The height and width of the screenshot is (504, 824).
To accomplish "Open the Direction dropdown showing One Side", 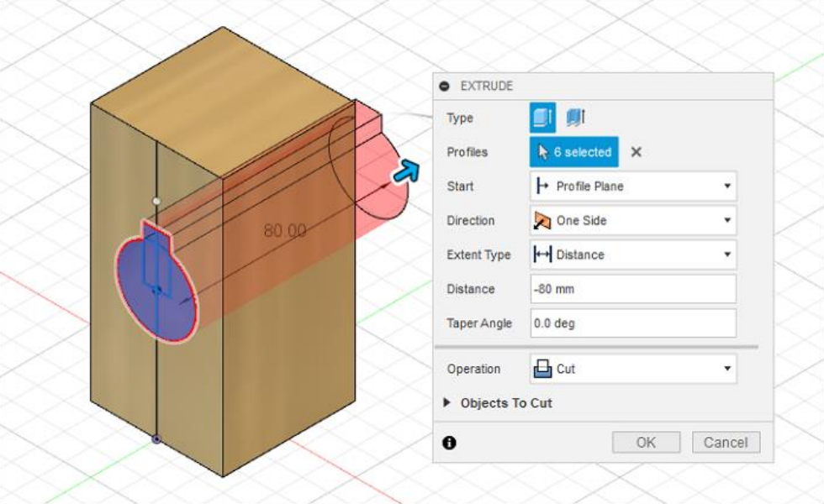I will point(633,221).
